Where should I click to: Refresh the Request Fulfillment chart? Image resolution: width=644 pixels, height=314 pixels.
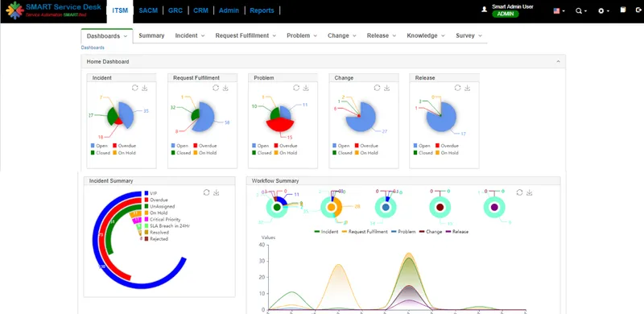tap(216, 88)
